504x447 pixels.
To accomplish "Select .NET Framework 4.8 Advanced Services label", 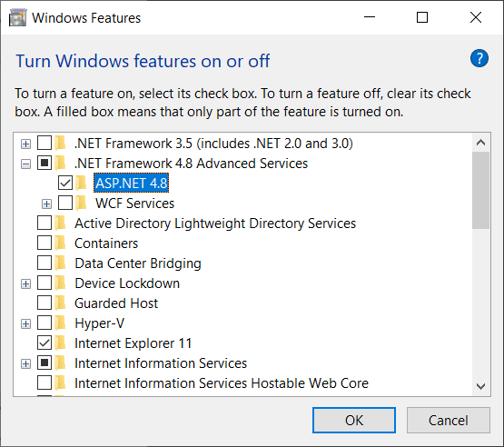I will (191, 163).
